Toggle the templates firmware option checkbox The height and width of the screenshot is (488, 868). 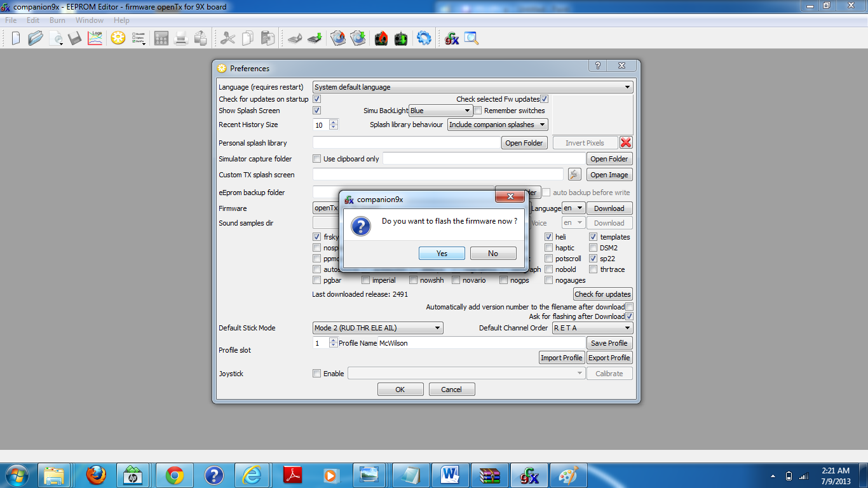click(593, 237)
